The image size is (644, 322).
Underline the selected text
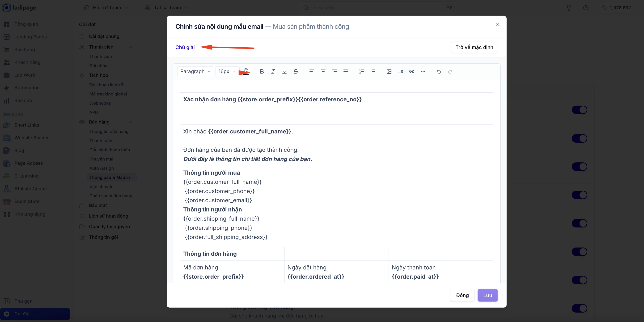(x=284, y=71)
